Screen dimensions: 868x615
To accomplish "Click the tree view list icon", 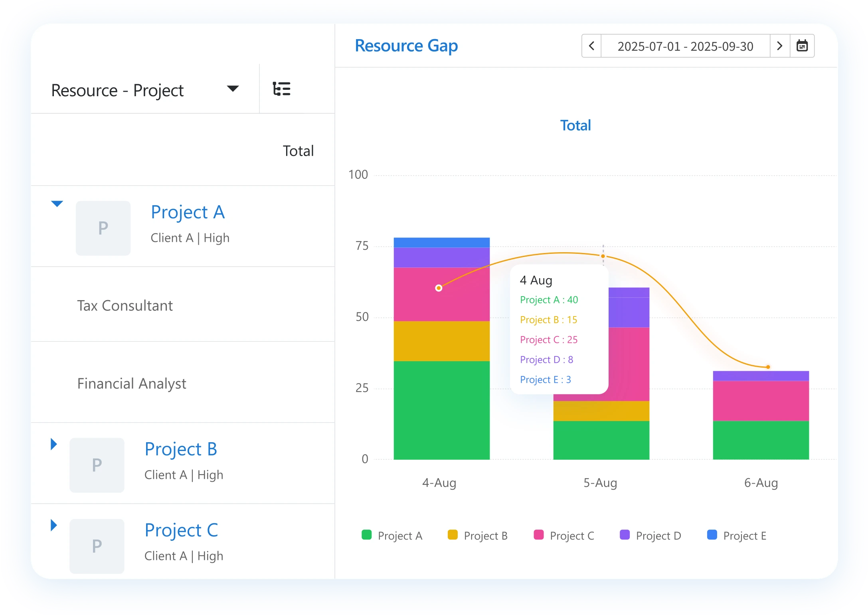I will click(x=281, y=89).
